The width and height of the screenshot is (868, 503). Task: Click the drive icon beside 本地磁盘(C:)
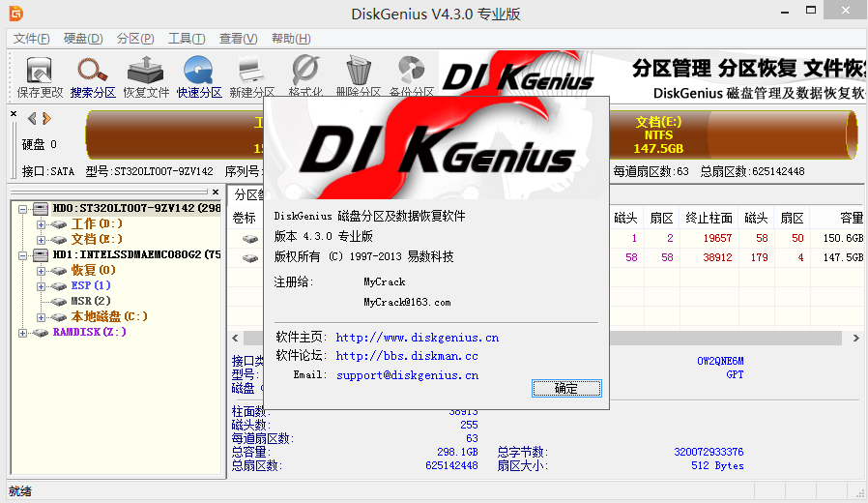(x=59, y=317)
